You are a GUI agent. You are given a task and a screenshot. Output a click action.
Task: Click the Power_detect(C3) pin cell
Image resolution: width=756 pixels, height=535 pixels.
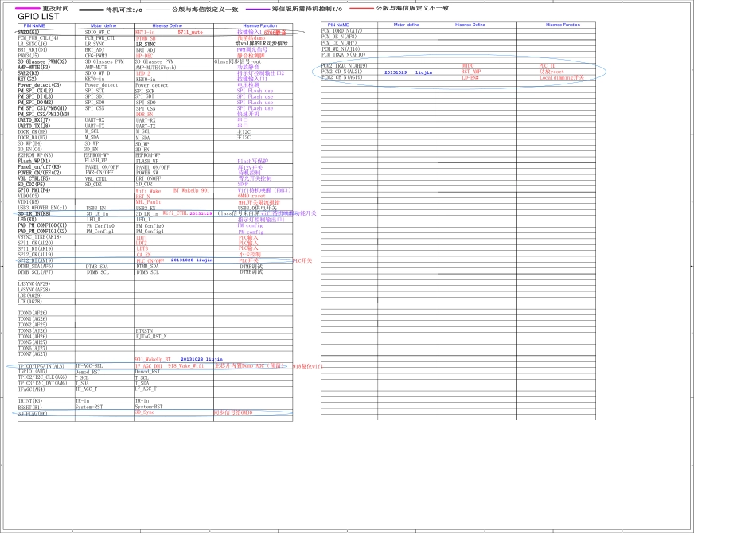(39, 85)
